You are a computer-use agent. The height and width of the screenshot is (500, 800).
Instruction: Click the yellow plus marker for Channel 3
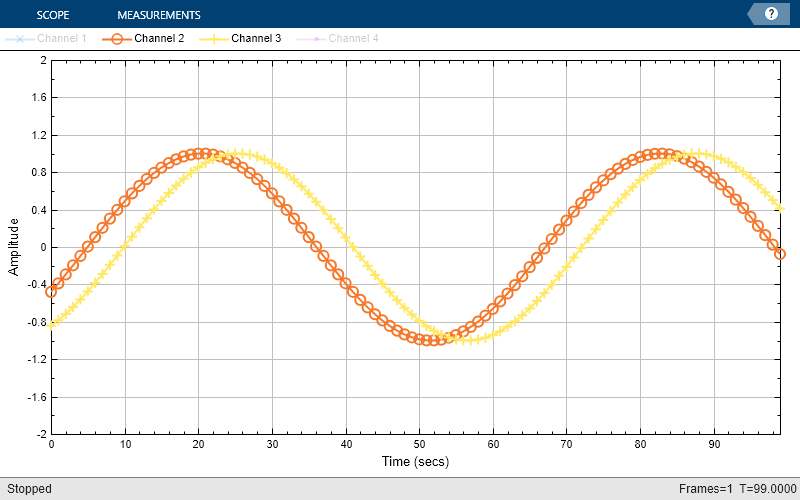(x=214, y=39)
